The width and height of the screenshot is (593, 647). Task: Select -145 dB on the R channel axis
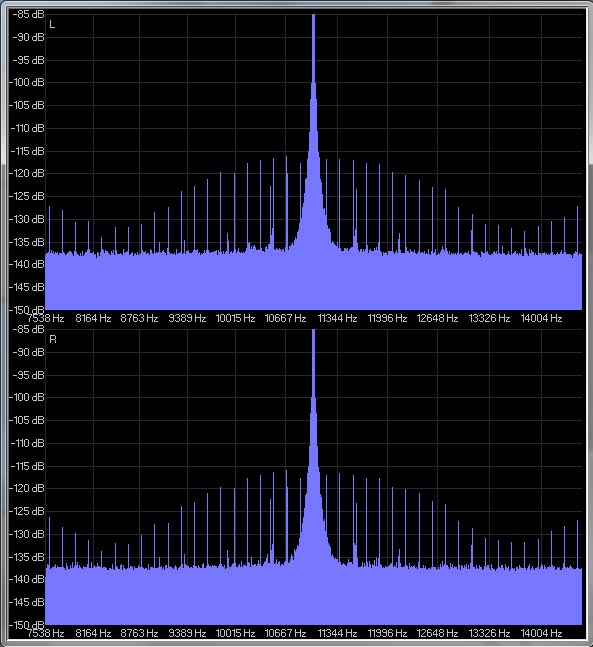click(x=27, y=602)
